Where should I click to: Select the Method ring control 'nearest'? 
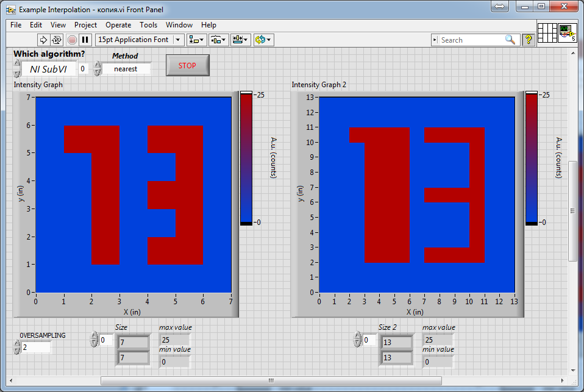coord(126,69)
